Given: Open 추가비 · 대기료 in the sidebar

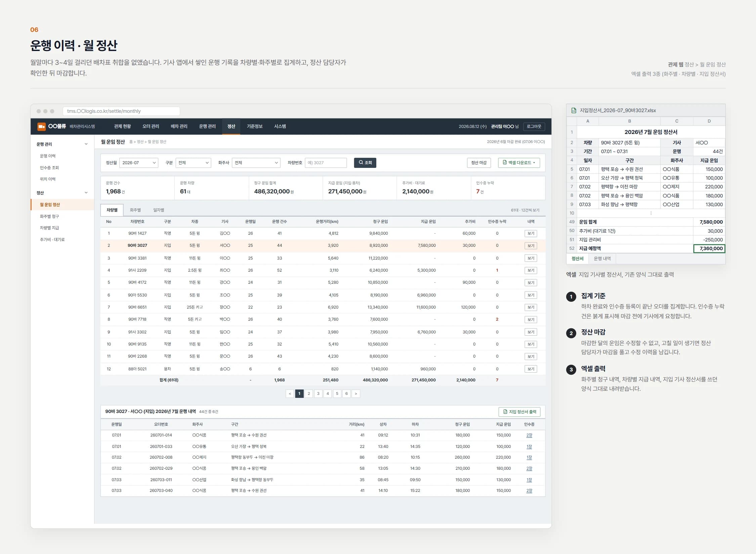Looking at the screenshot, I should [x=52, y=239].
